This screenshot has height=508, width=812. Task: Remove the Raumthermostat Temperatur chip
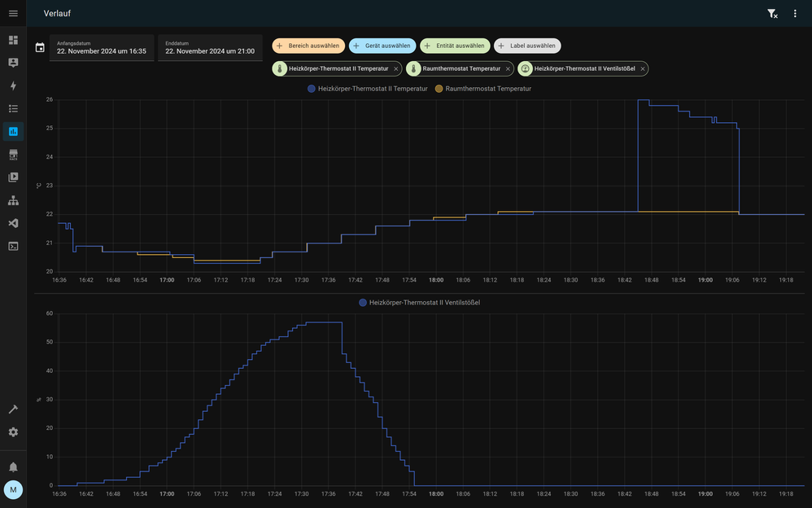pyautogui.click(x=508, y=69)
